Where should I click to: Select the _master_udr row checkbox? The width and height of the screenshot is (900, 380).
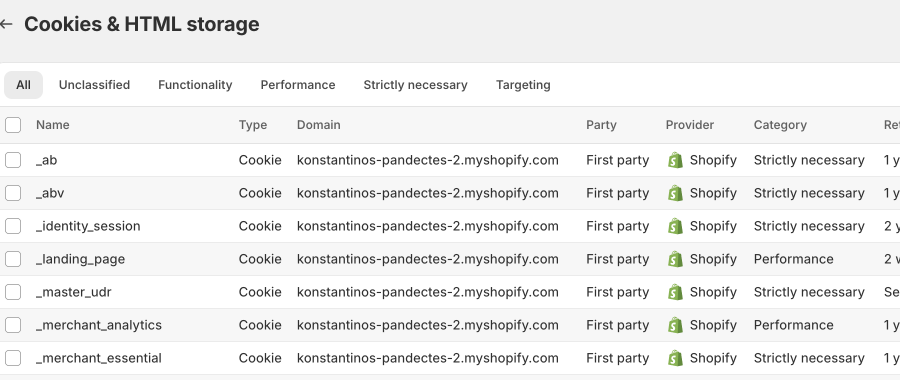pos(13,292)
